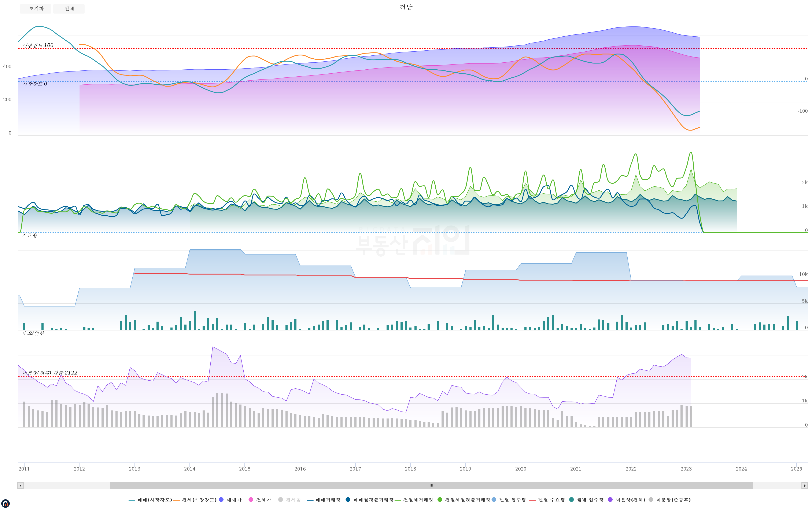Image resolution: width=812 pixels, height=512 pixels.
Task: Click 전월세월평균거래량 legend marker
Action: (x=440, y=500)
